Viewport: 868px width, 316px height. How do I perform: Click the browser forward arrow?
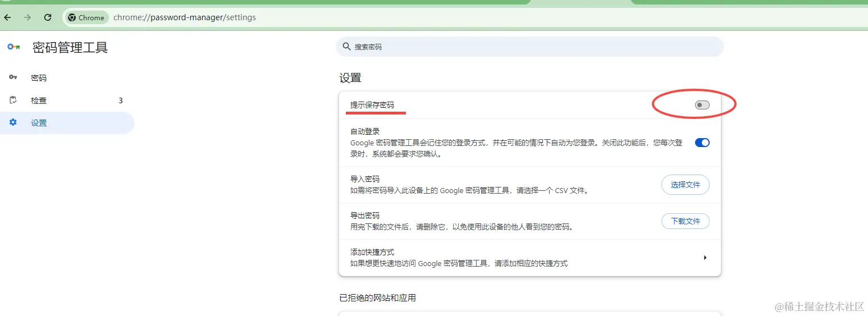coord(28,17)
